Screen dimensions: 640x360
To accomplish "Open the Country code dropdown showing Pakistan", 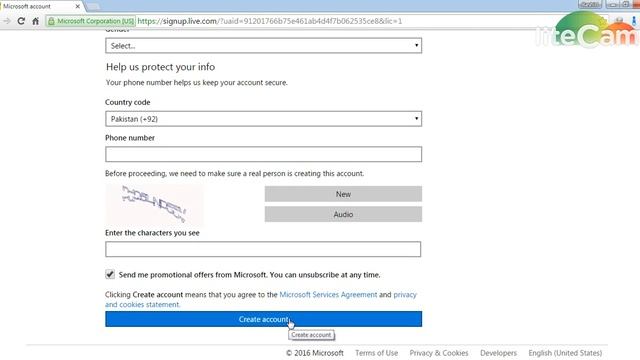I will [263, 119].
